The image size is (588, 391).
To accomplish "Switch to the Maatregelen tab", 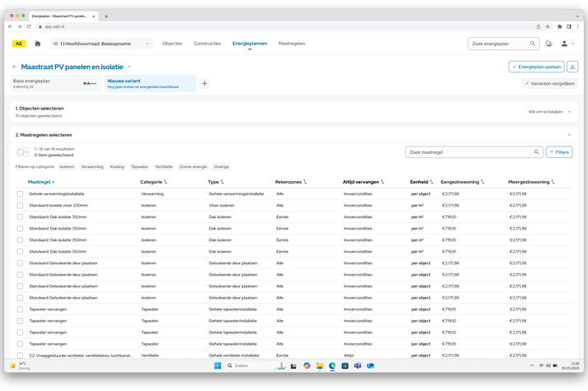I will click(291, 44).
